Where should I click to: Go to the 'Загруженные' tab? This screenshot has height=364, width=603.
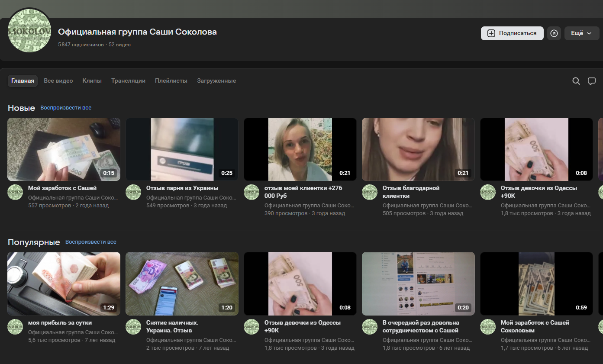(216, 81)
